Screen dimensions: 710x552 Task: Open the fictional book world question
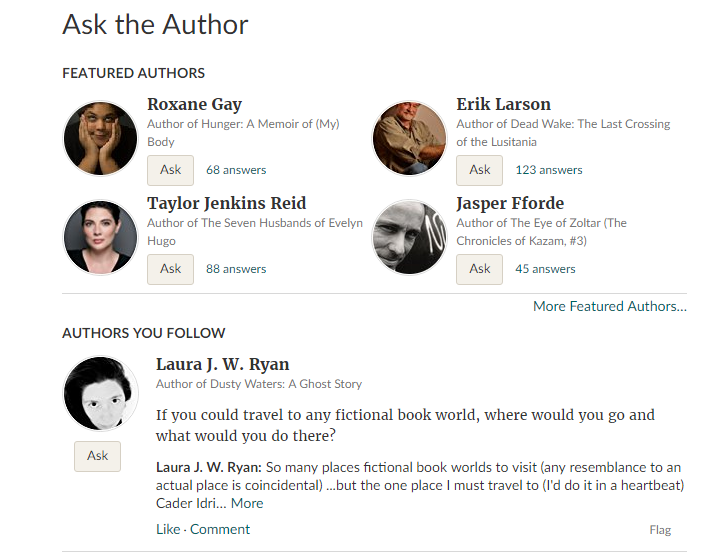(405, 425)
